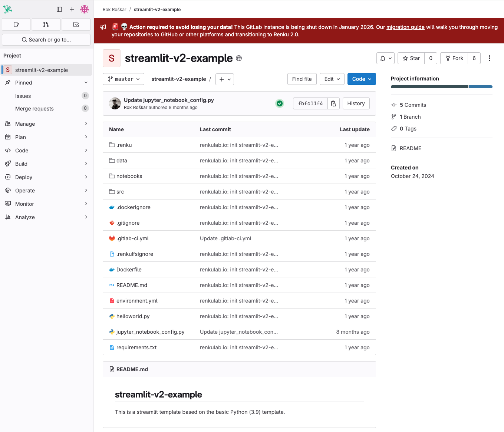The image size is (504, 432).
Task: Open the add file plus dropdown
Action: (225, 79)
